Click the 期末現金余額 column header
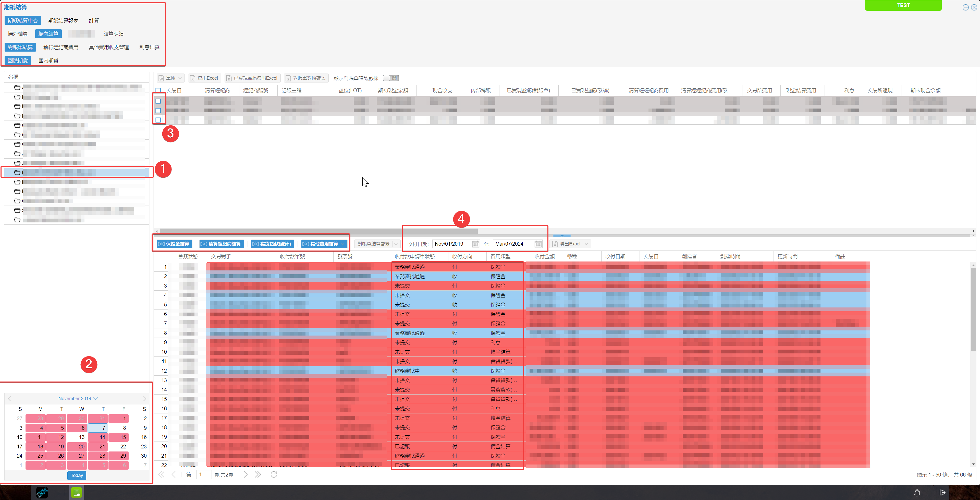Image resolution: width=980 pixels, height=500 pixels. [x=925, y=90]
